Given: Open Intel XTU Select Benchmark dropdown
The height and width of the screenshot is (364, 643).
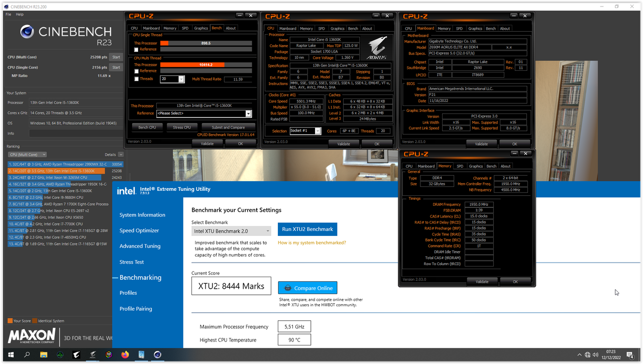Looking at the screenshot, I should (x=232, y=231).
